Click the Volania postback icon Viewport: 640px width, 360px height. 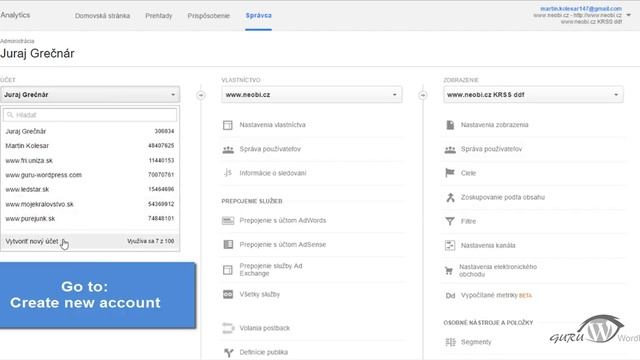[x=228, y=328]
